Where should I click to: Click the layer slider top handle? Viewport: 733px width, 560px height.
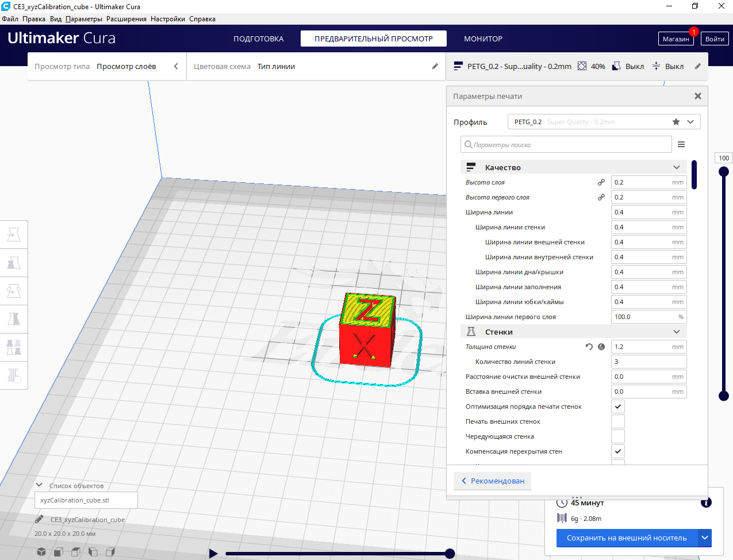(724, 171)
